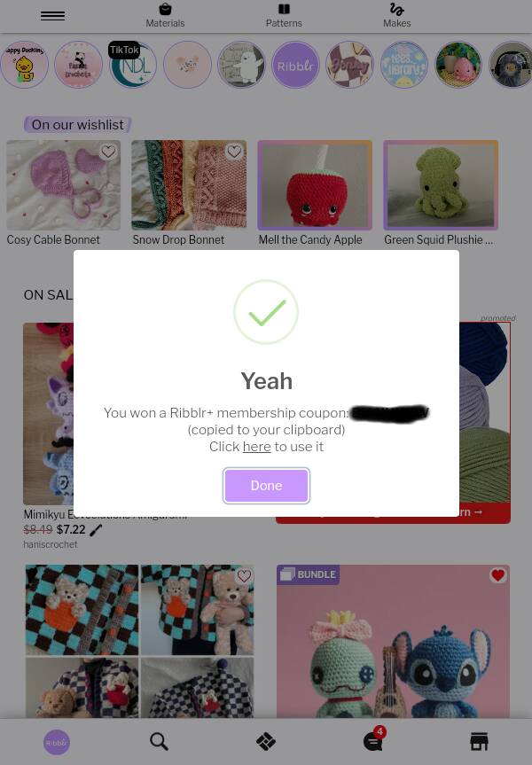Open messages with 4 notifications
Viewport: 532px width, 765px height.
pyautogui.click(x=374, y=741)
